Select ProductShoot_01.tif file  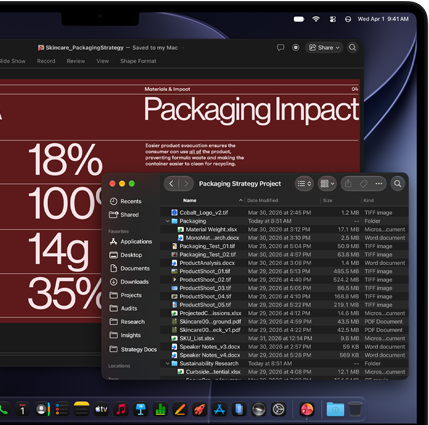point(284,271)
